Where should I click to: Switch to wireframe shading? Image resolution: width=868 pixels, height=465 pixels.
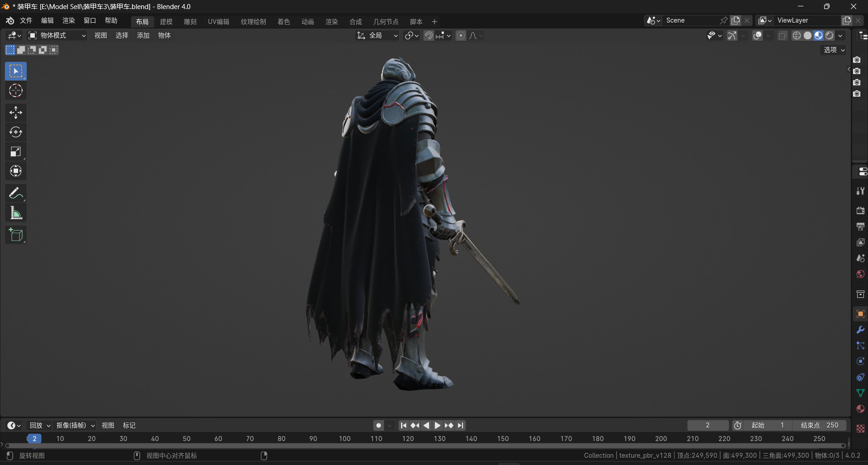[x=797, y=36]
